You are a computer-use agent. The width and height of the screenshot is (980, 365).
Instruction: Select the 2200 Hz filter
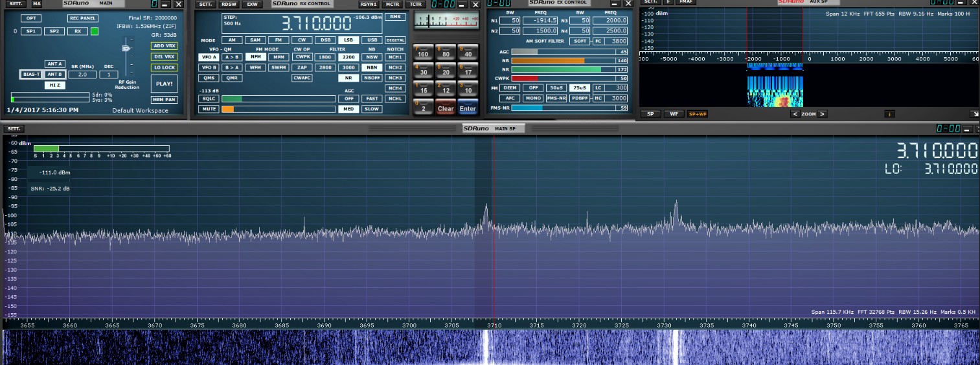pyautogui.click(x=348, y=57)
